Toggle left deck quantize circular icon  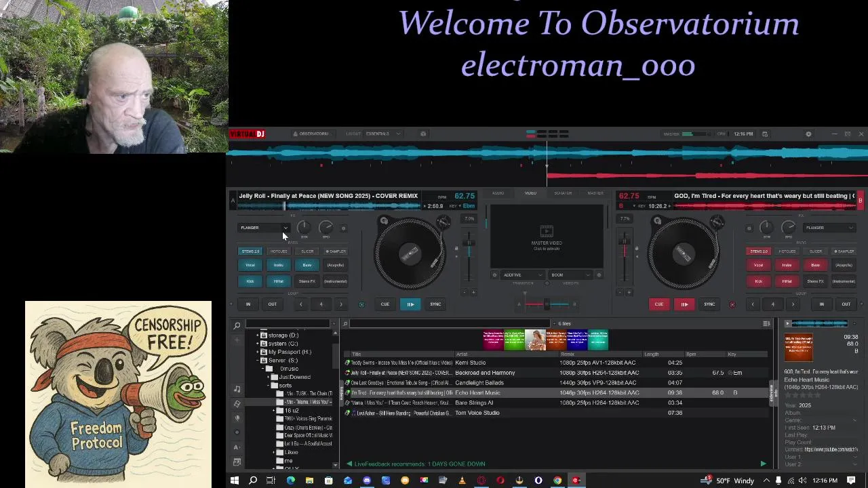(361, 304)
